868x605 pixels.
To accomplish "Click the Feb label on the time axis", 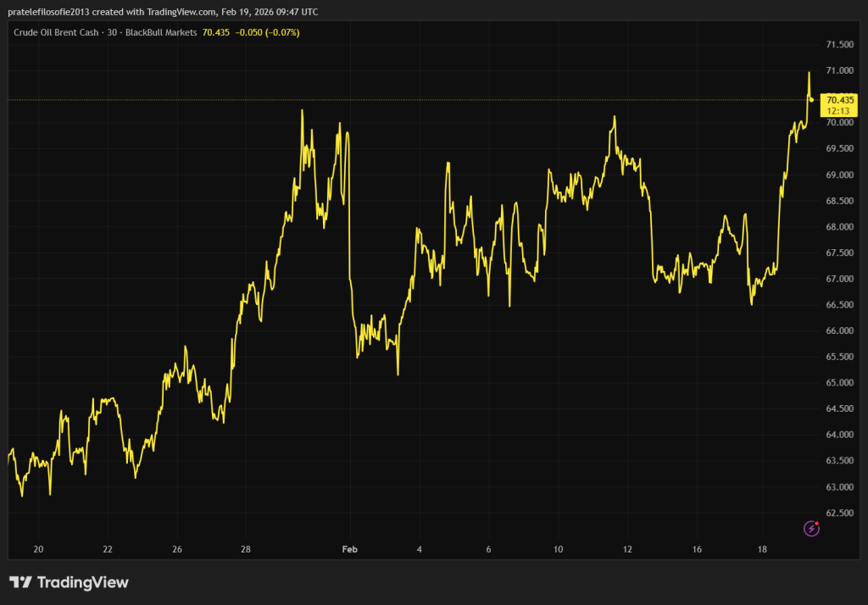I will 349,549.
